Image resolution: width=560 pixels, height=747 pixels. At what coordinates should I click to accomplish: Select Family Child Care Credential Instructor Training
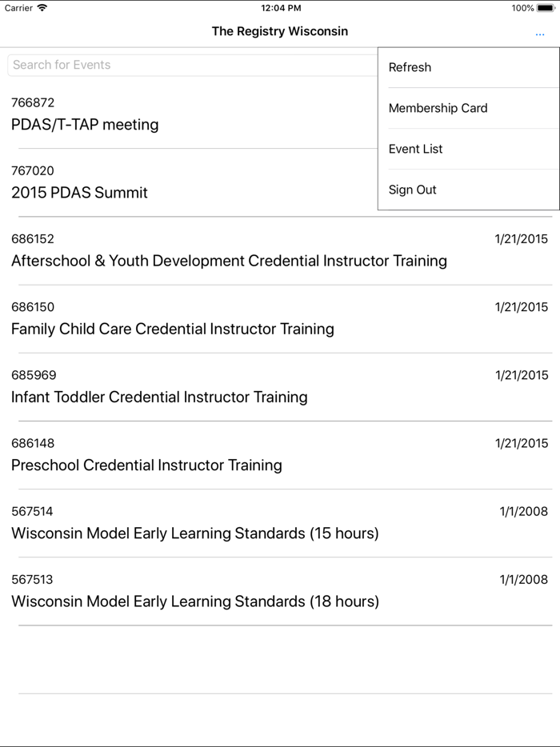173,329
